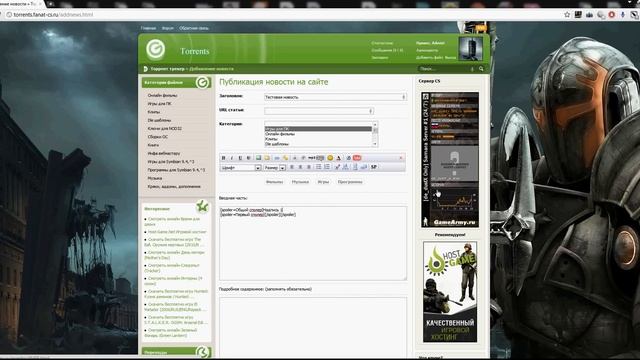Align text right in editor
This screenshot has width=640, height=360.
tap(309, 167)
